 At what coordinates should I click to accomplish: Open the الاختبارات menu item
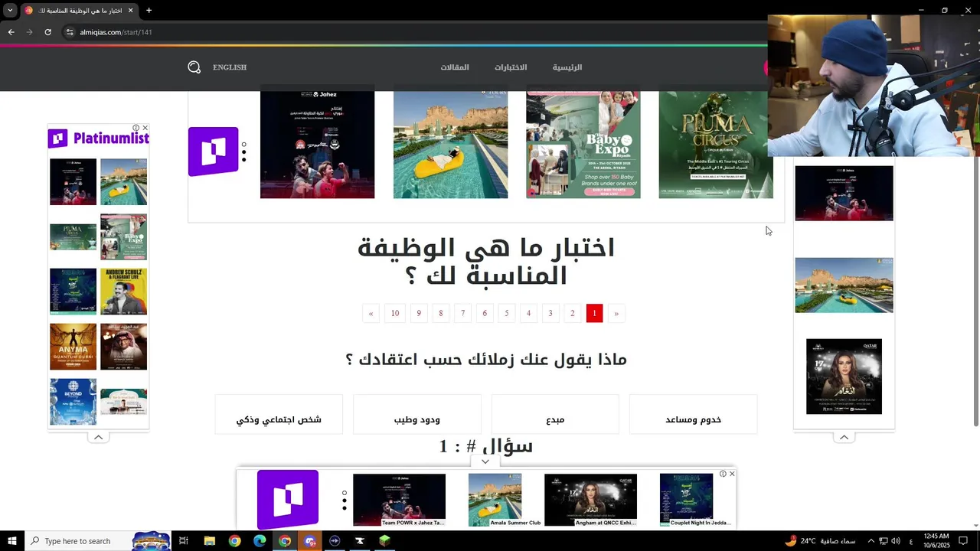click(511, 67)
